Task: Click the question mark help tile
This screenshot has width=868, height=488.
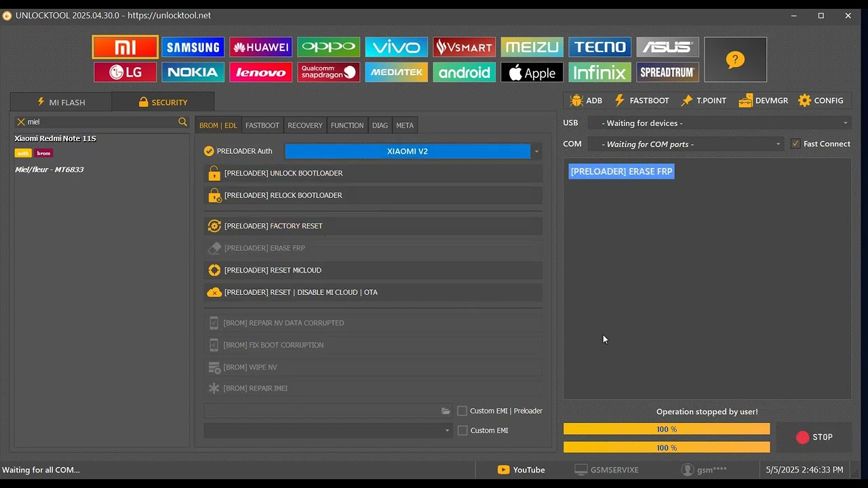Action: click(736, 60)
